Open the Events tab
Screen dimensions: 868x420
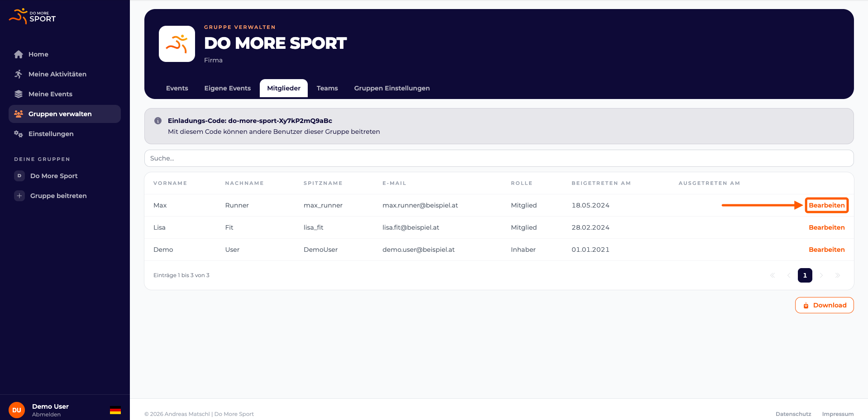(177, 88)
